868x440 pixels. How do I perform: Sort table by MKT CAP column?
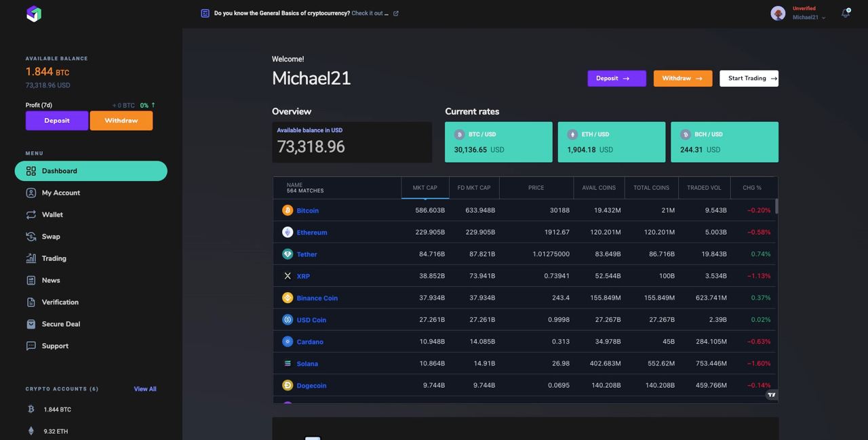pyautogui.click(x=425, y=188)
